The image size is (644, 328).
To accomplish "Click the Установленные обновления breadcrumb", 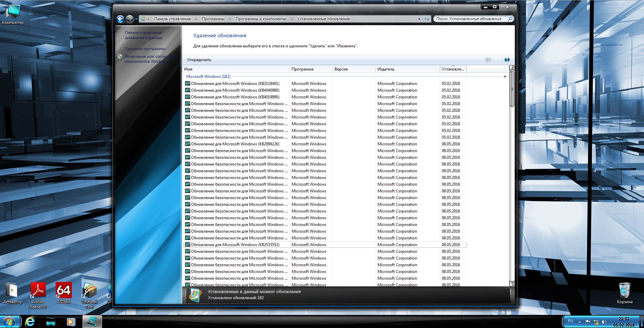I will point(324,19).
